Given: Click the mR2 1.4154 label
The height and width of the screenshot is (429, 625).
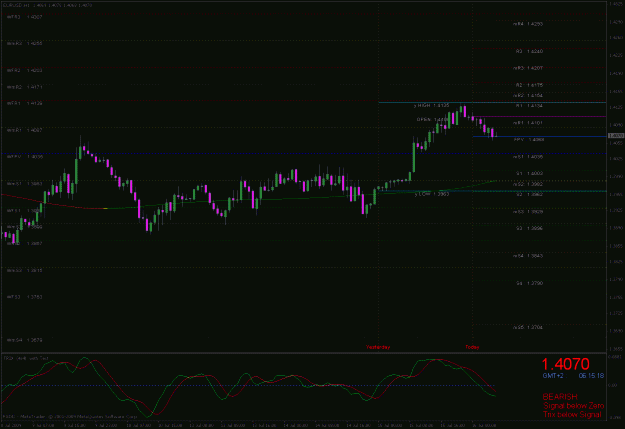Looking at the screenshot, I should [x=528, y=96].
